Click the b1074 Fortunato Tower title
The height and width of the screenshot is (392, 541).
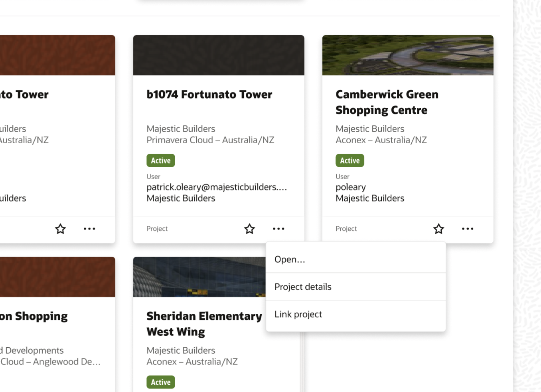click(x=209, y=95)
